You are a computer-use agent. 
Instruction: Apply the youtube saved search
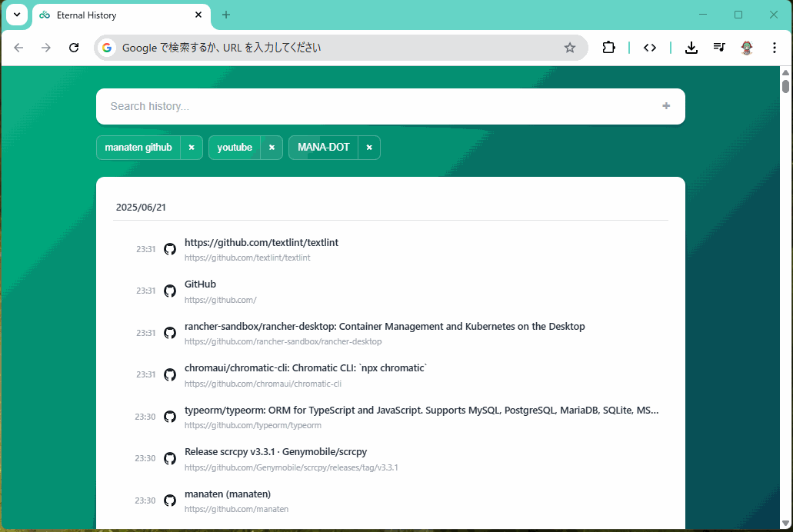click(x=235, y=148)
